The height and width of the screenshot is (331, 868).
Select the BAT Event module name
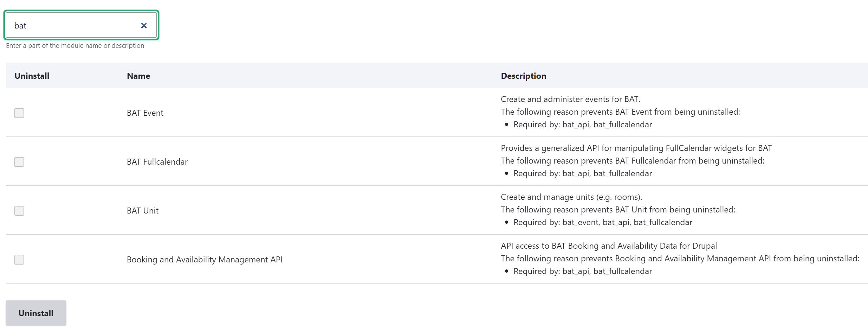click(145, 113)
